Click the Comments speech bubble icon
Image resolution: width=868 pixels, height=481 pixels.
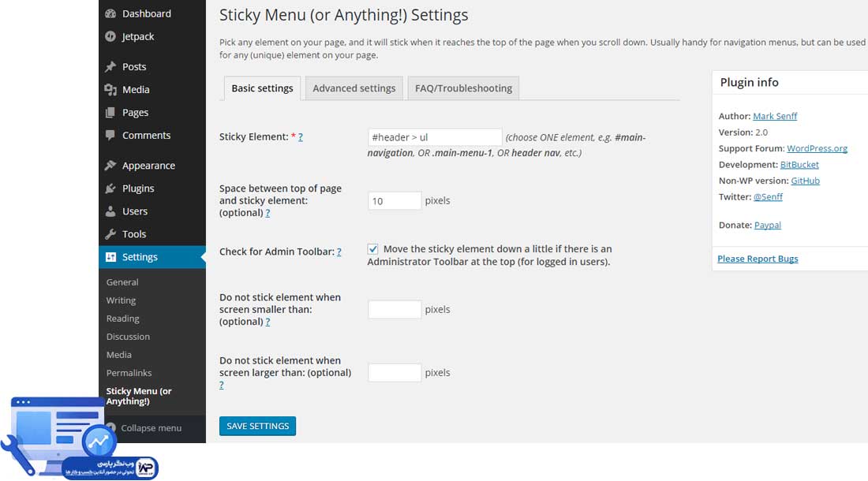pos(110,136)
